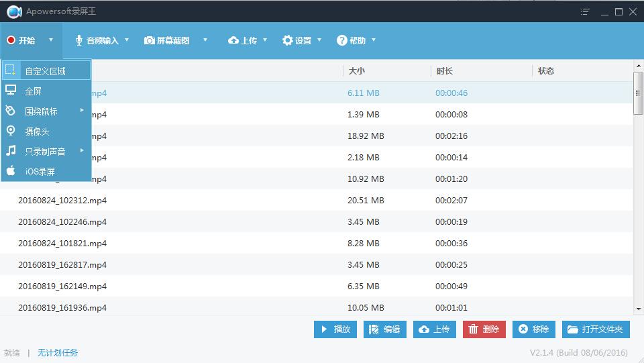Choose 只录制声音 menu entry

(x=46, y=151)
